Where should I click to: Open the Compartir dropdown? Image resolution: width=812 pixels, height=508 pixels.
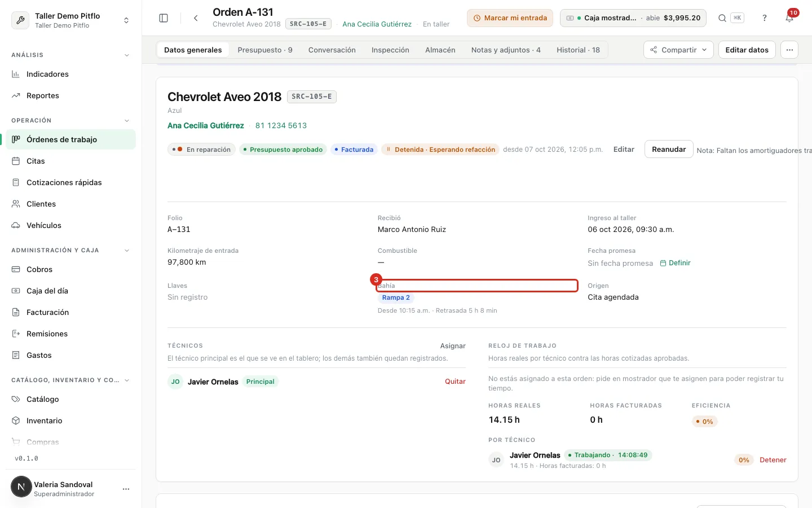(678, 50)
